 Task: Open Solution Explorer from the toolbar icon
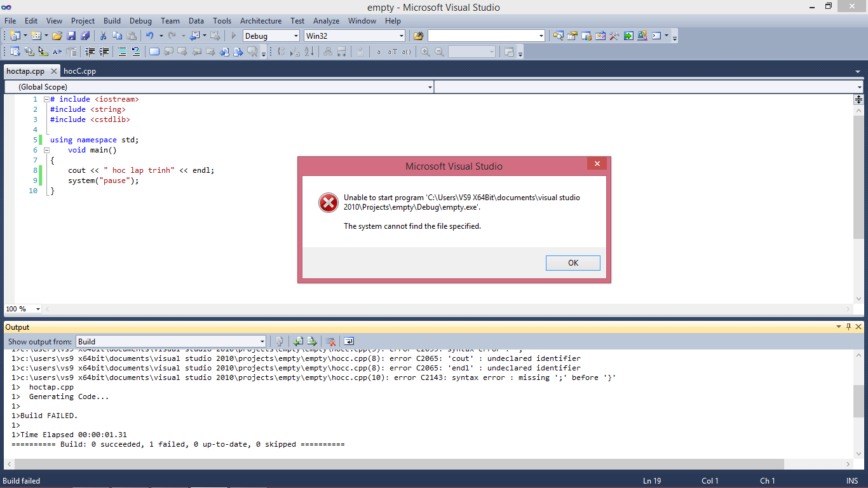(559, 36)
